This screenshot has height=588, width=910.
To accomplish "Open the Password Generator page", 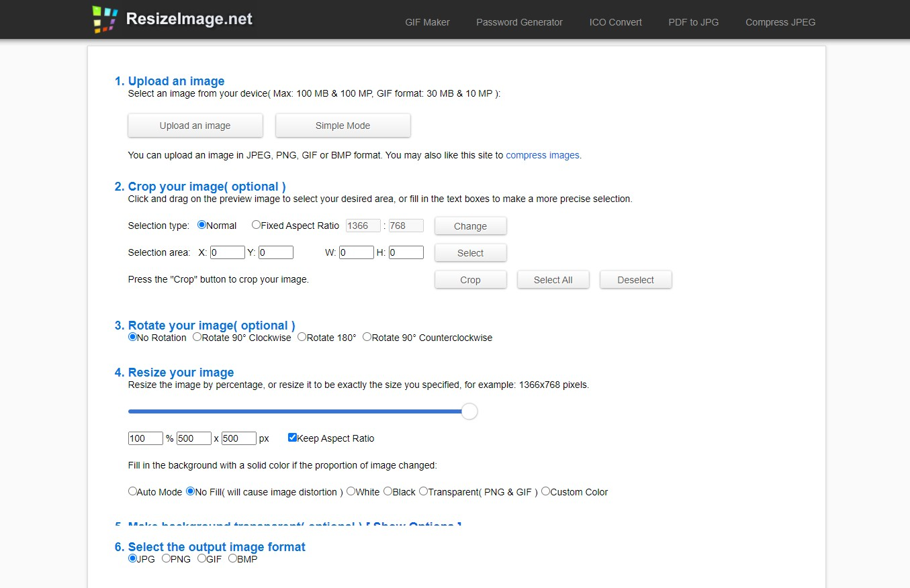I will point(519,22).
